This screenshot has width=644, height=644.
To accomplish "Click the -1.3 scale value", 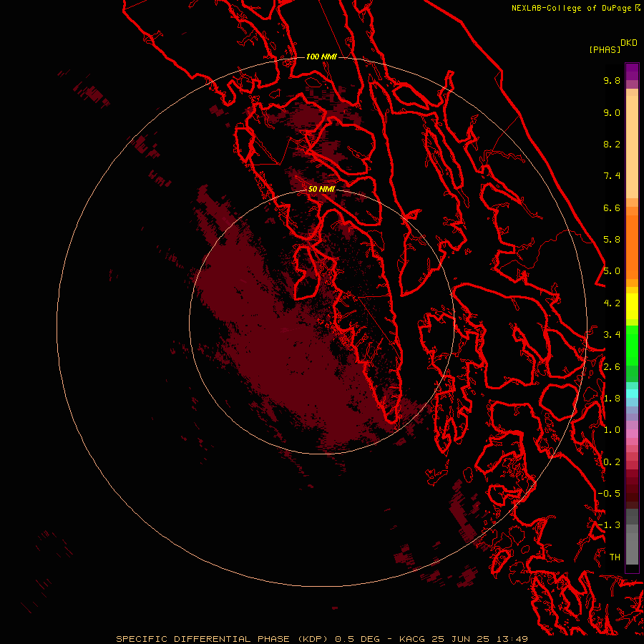I will [x=609, y=525].
